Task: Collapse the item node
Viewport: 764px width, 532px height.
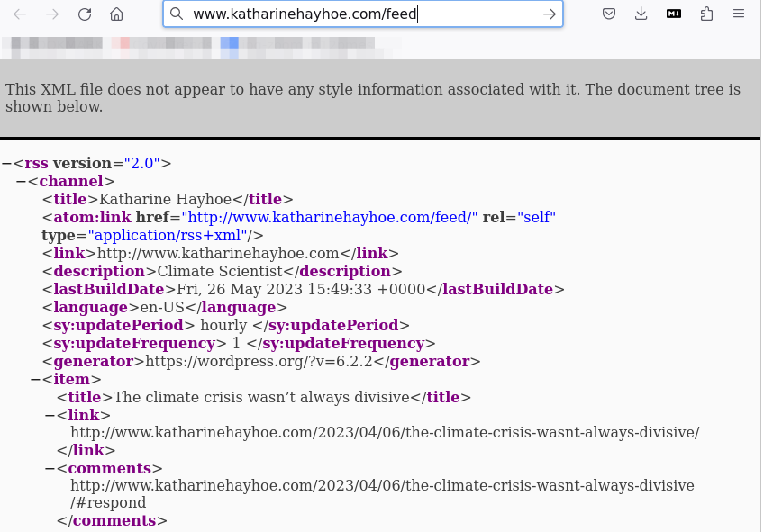Action: [35, 379]
